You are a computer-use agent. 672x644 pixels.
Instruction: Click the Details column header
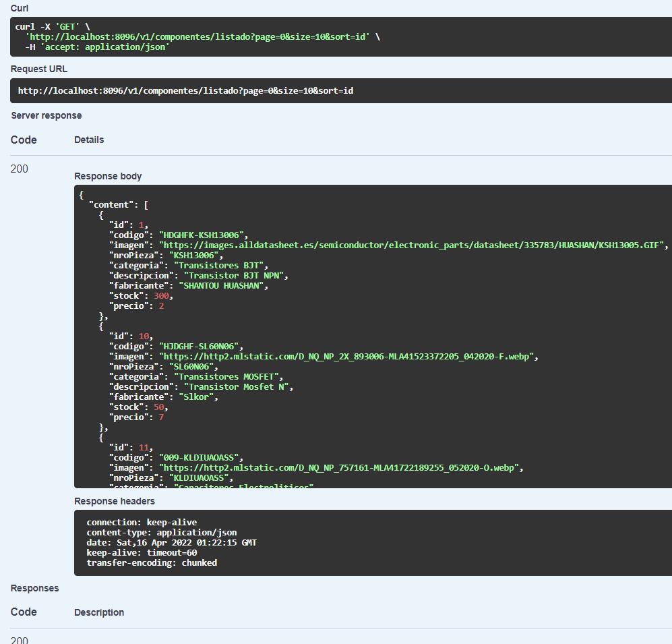pyautogui.click(x=89, y=140)
